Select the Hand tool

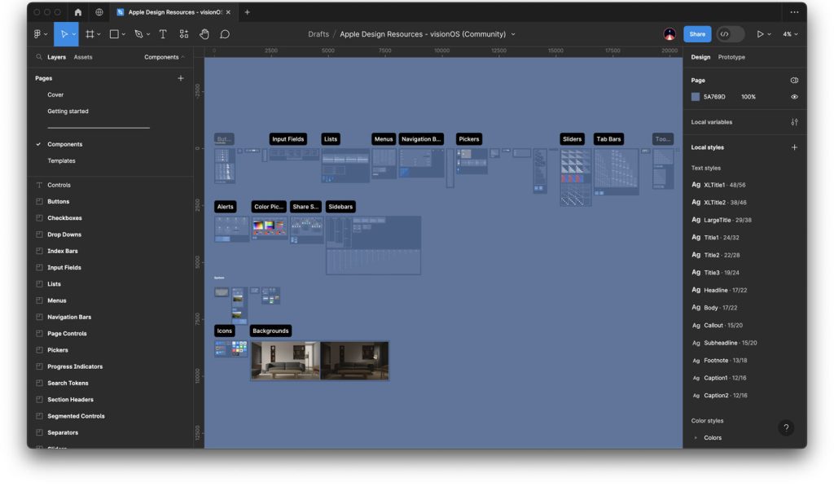point(204,34)
